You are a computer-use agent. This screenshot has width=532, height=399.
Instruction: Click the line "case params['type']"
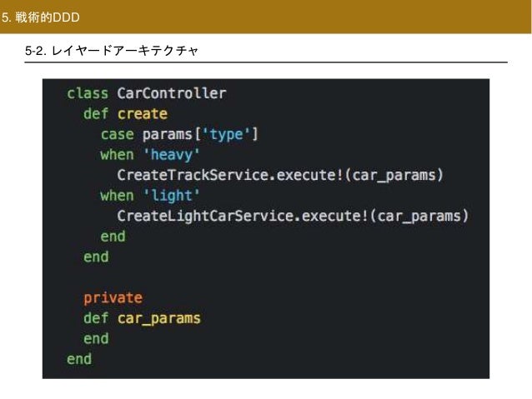179,135
